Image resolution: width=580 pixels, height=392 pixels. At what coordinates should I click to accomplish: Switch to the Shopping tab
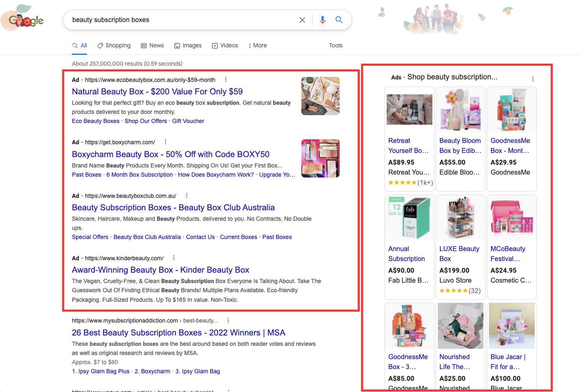[114, 45]
